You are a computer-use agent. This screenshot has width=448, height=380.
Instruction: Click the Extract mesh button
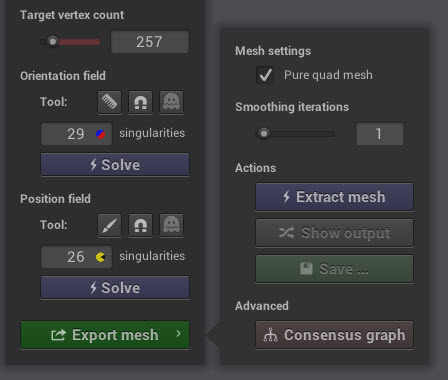click(x=334, y=197)
